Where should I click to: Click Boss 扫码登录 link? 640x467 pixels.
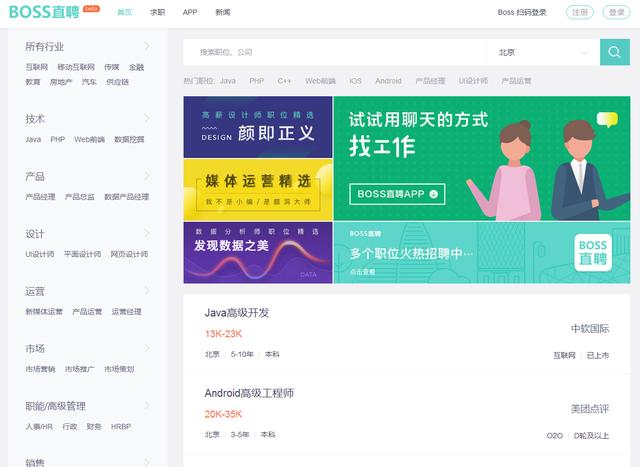pyautogui.click(x=522, y=12)
